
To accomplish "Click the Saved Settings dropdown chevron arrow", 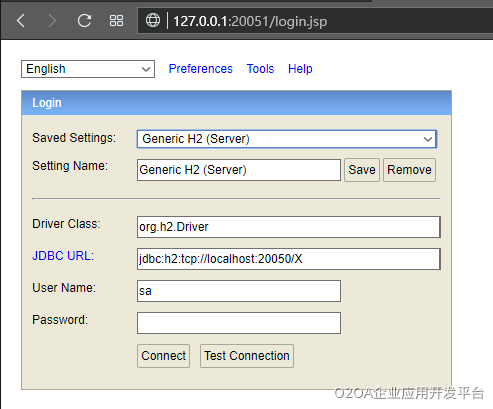I will (x=428, y=139).
